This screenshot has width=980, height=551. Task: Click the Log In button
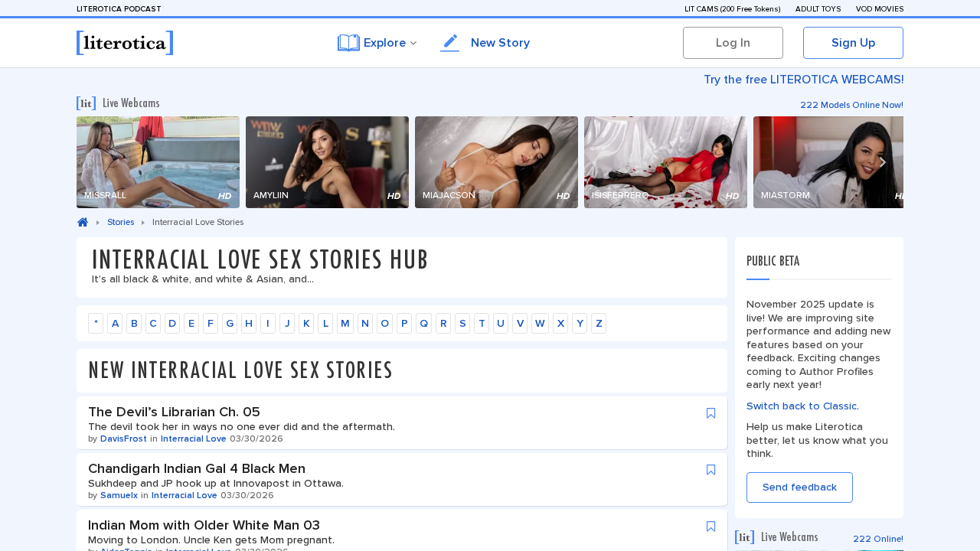[733, 43]
